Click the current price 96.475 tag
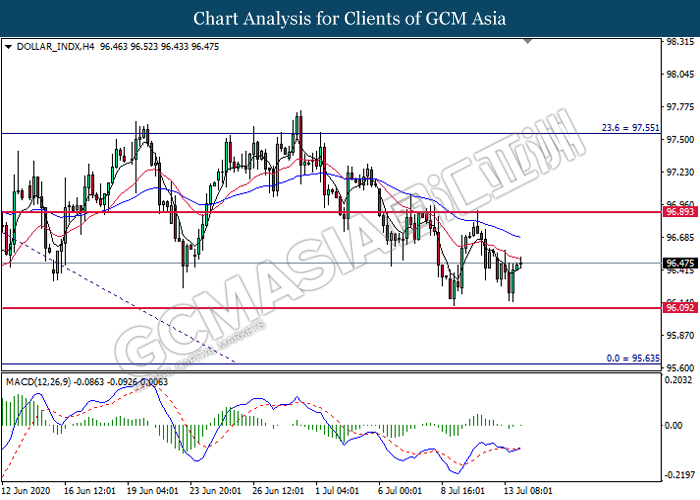This screenshot has height=500, width=700. coord(680,262)
